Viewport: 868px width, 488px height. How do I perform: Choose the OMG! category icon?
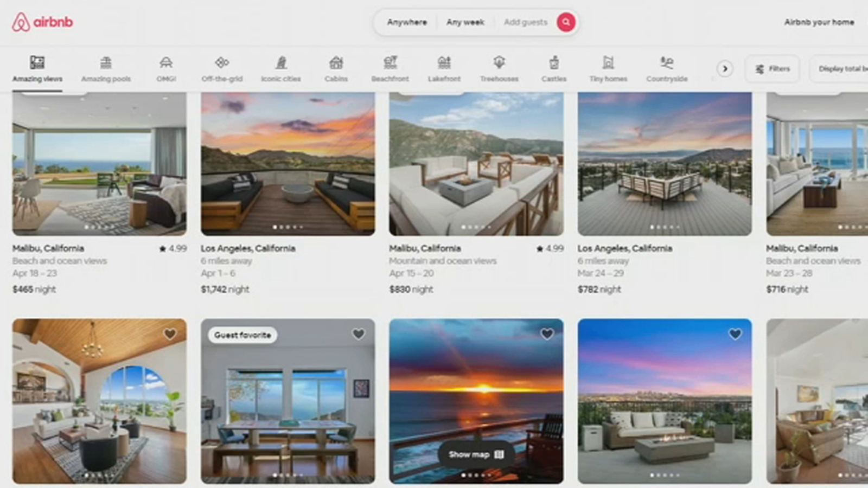166,62
